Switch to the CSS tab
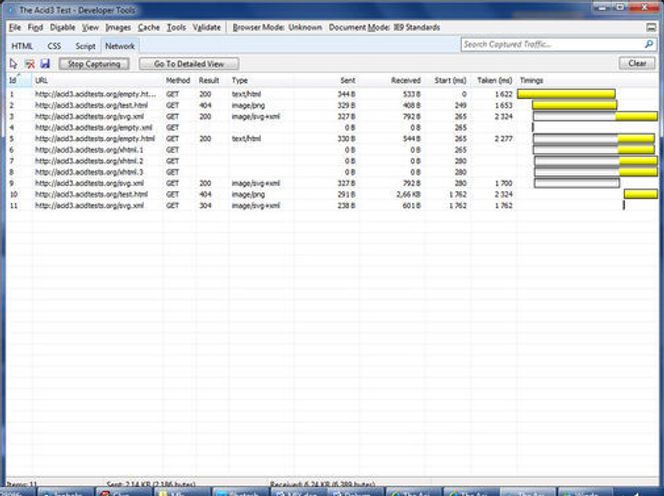The width and height of the screenshot is (664, 496). 54,46
